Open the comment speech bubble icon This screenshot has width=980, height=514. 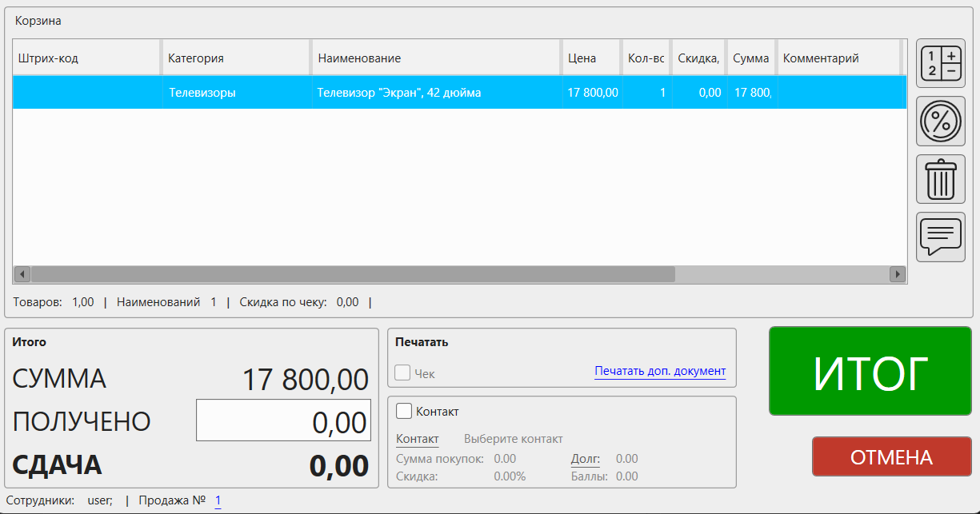point(940,237)
